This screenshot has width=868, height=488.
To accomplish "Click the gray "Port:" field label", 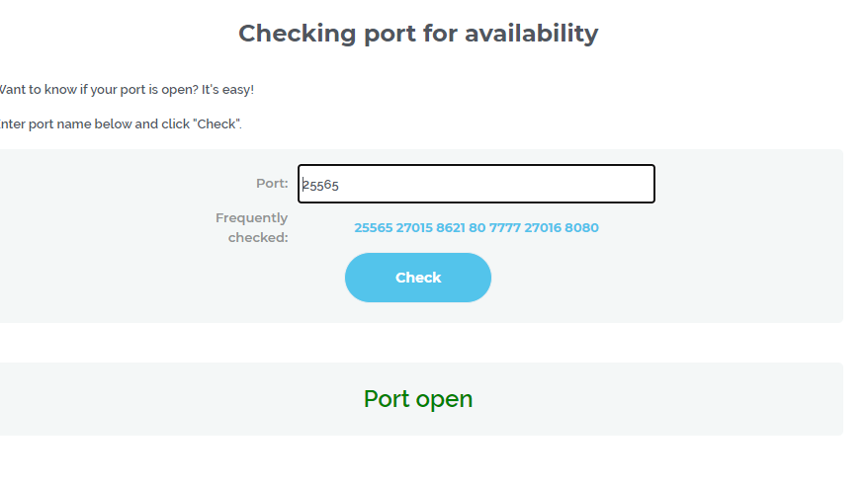I will [272, 184].
